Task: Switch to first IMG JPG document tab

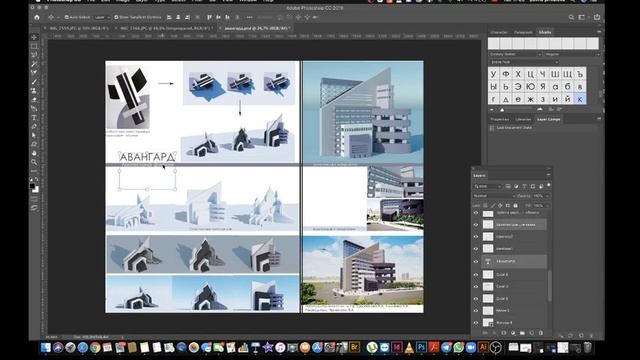Action: pos(78,28)
